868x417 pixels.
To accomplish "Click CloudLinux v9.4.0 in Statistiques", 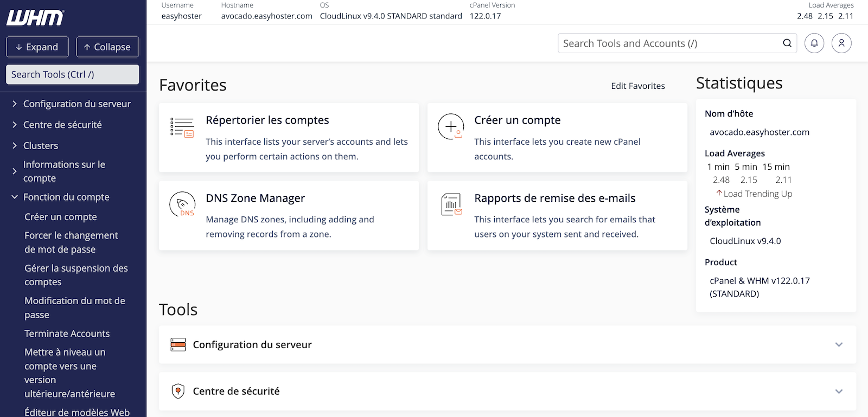I will tap(745, 241).
